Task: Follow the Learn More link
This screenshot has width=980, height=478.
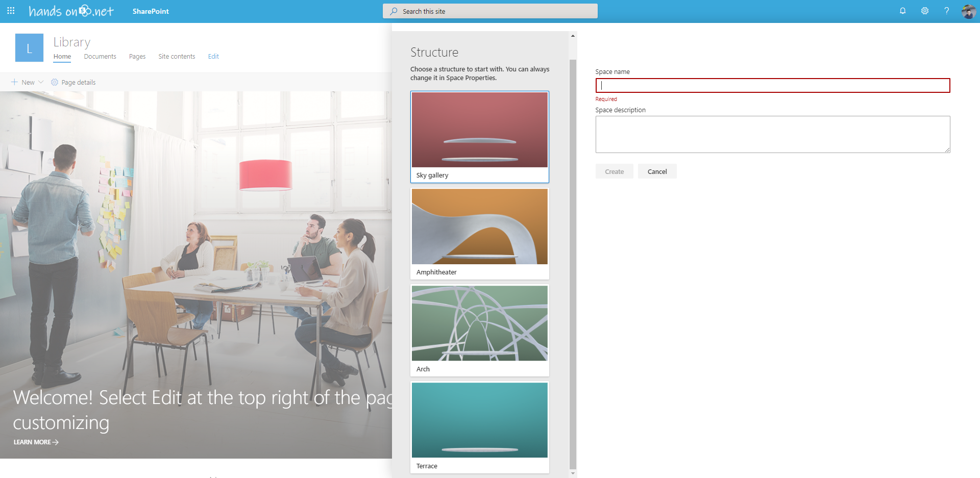Action: pyautogui.click(x=35, y=442)
